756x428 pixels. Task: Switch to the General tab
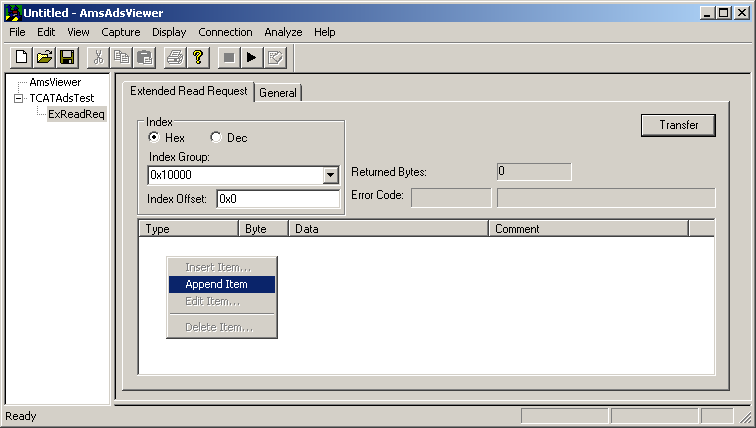278,93
